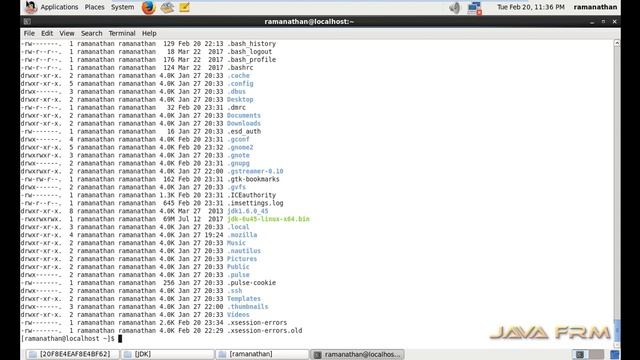The width and height of the screenshot is (640, 360).
Task: Click the .gnome2 directory name
Action: [240, 147]
